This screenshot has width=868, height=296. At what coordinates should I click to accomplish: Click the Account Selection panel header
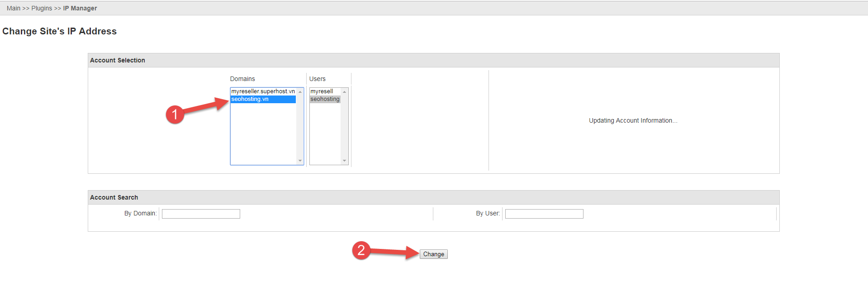(433, 60)
